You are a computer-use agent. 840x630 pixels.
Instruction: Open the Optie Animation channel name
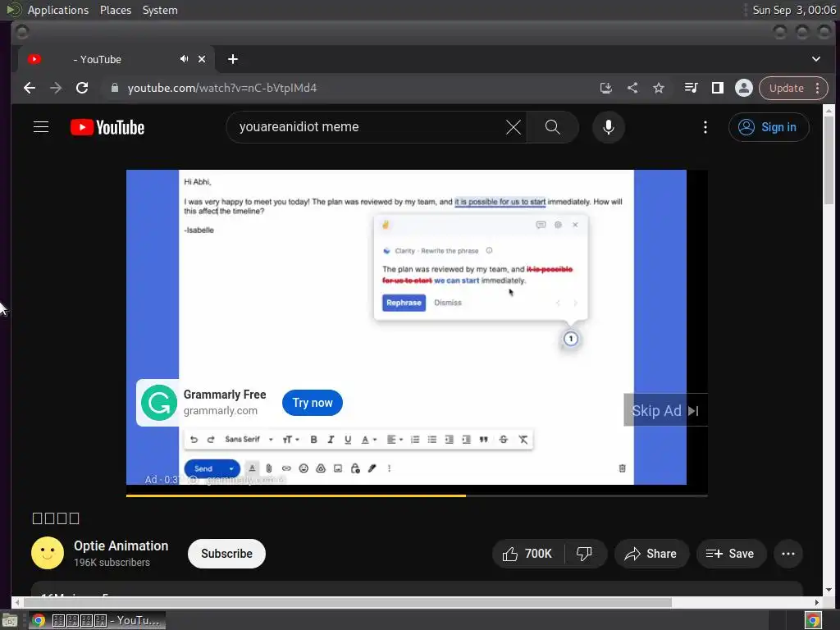click(121, 546)
